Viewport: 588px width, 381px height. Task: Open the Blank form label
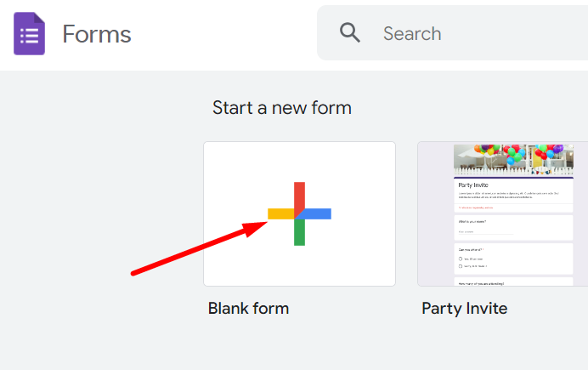[248, 308]
